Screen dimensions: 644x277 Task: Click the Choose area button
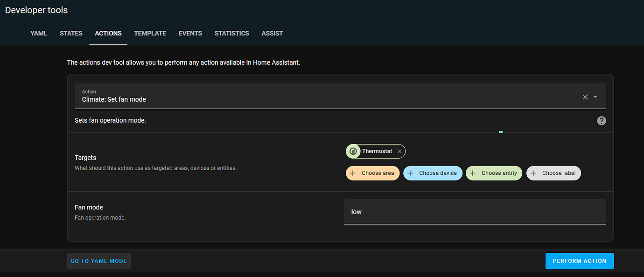coord(372,173)
